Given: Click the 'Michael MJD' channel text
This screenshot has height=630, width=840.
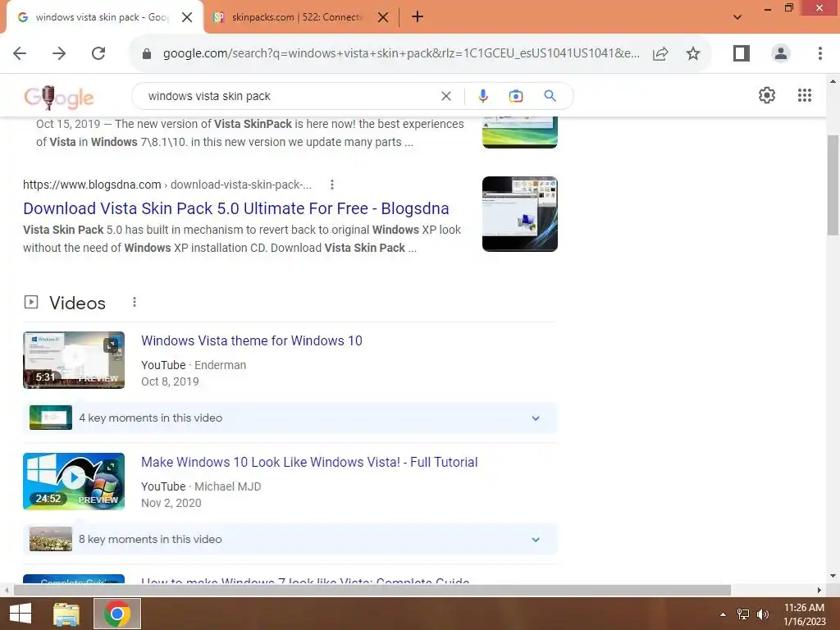Looking at the screenshot, I should pyautogui.click(x=228, y=486).
